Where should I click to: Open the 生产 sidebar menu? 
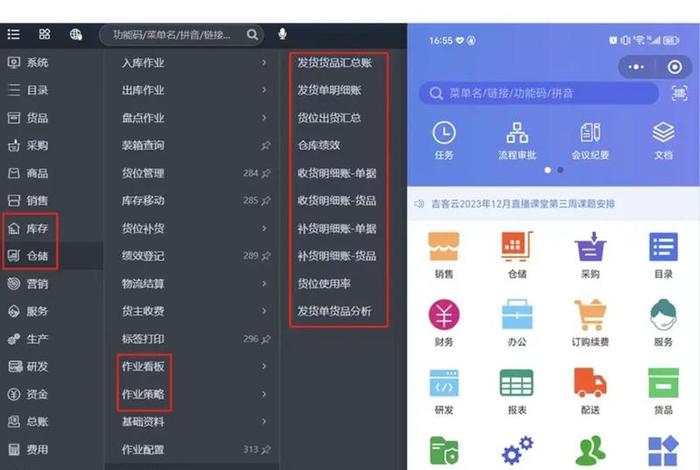click(28, 339)
